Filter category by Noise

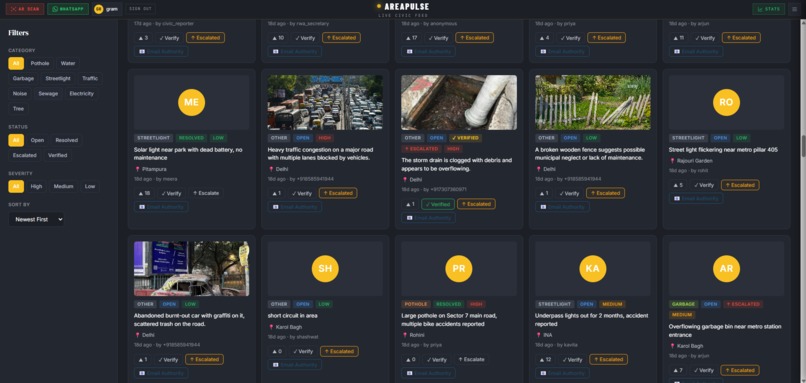[x=20, y=94]
